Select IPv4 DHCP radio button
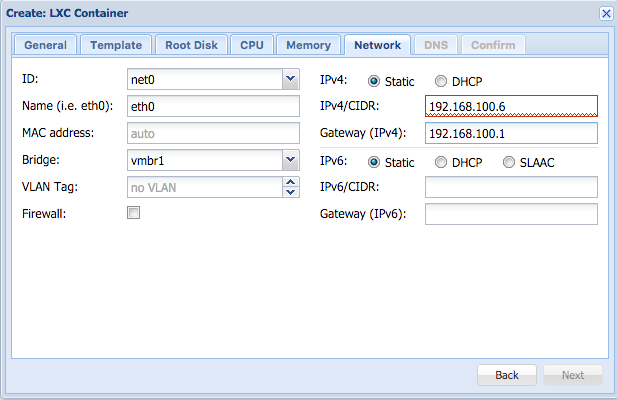 pos(441,81)
